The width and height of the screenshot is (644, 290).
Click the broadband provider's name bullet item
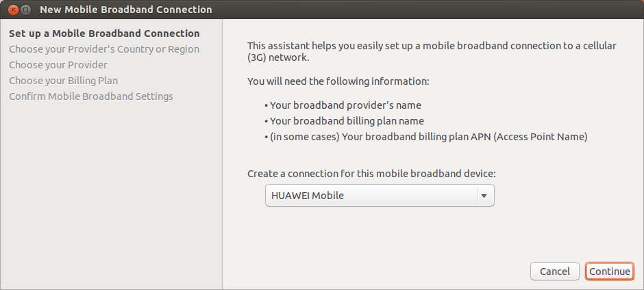(x=343, y=105)
